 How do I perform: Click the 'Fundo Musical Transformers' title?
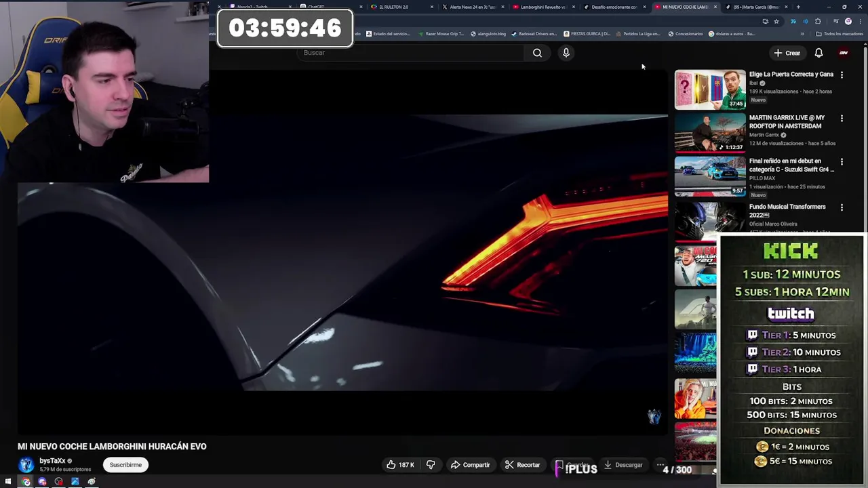[x=787, y=211]
